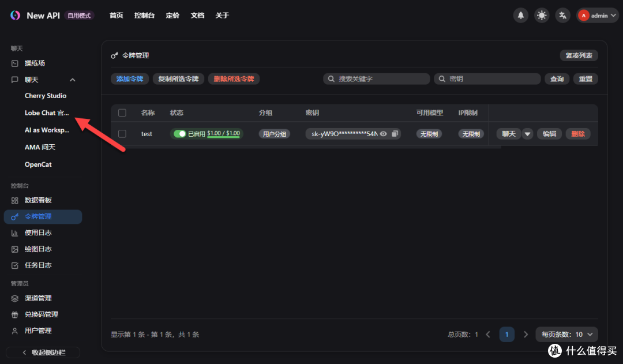Open the notifications bell
The width and height of the screenshot is (623, 364).
click(x=520, y=16)
